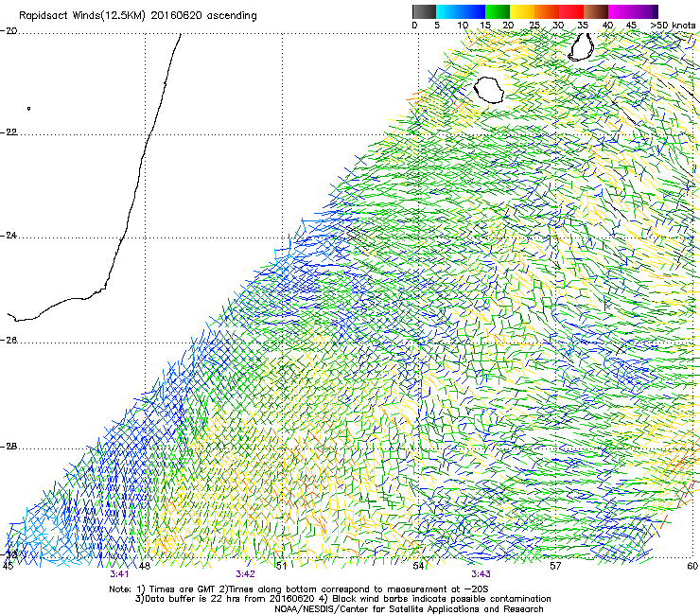Screen dimensions: 700x615
Task: Click the '-28' latitude label
Action: pos(9,447)
